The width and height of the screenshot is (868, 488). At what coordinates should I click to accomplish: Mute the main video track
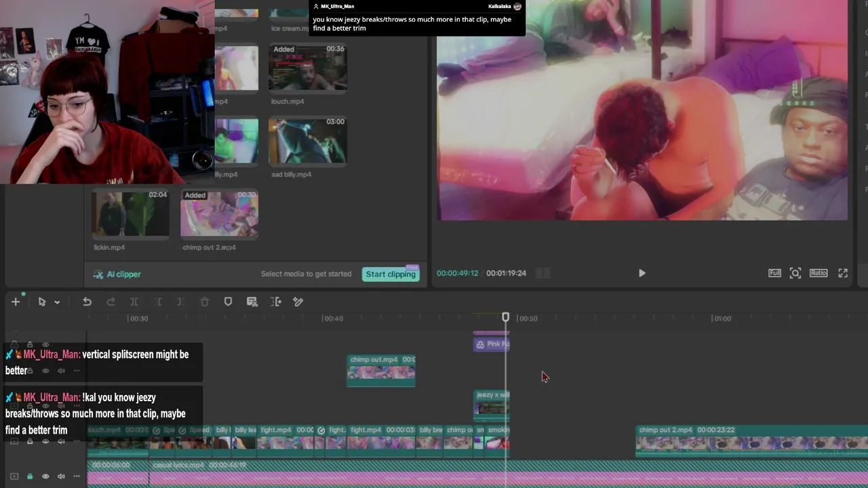61,442
